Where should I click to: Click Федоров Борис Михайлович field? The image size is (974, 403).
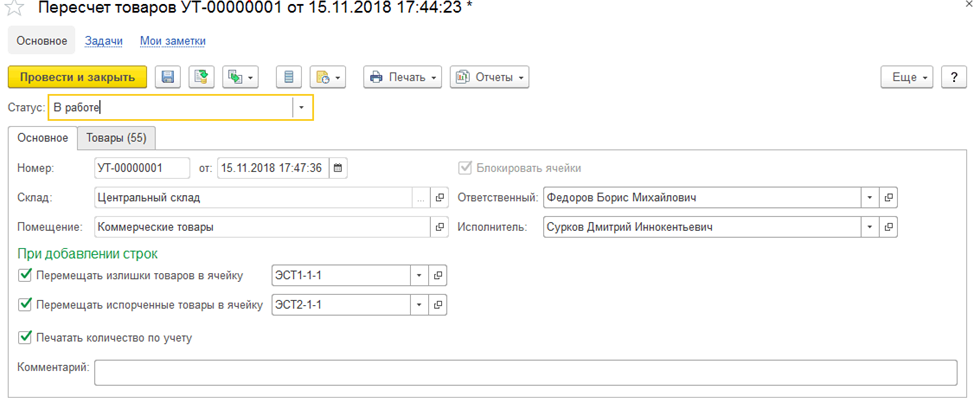[x=702, y=197]
